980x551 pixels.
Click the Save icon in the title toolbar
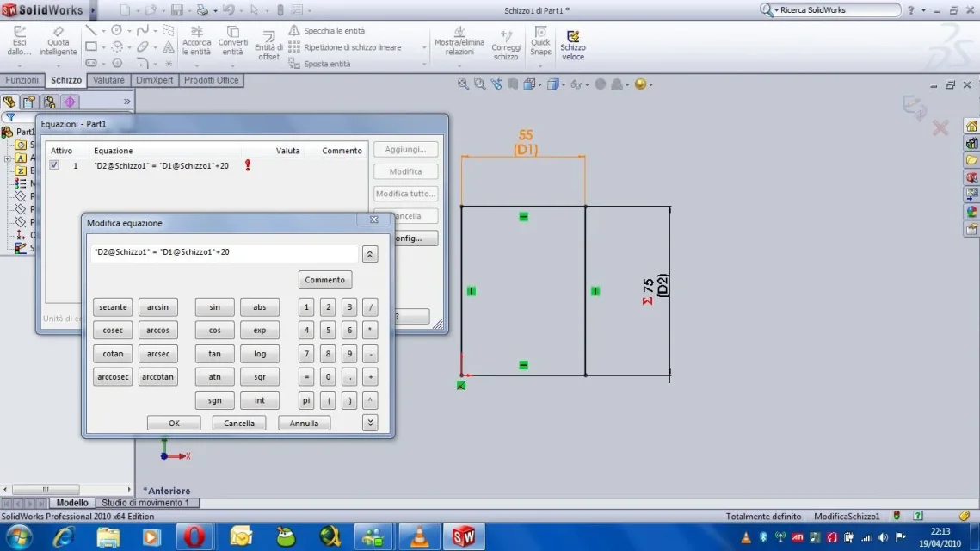pyautogui.click(x=177, y=10)
